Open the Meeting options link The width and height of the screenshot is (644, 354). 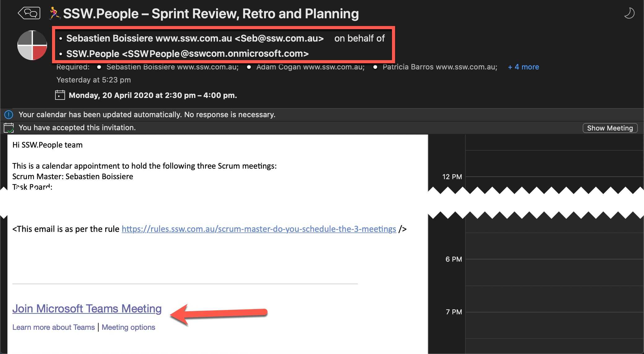[x=128, y=327]
